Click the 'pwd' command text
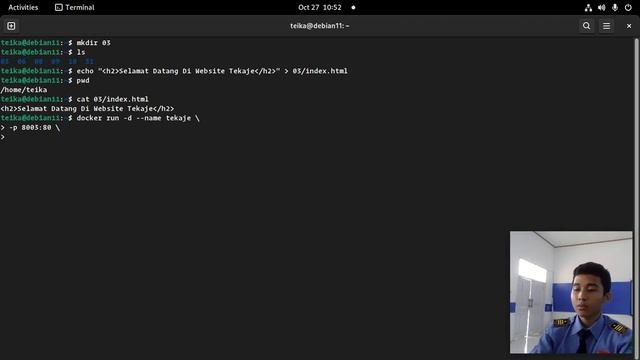This screenshot has height=360, width=640. click(x=83, y=80)
